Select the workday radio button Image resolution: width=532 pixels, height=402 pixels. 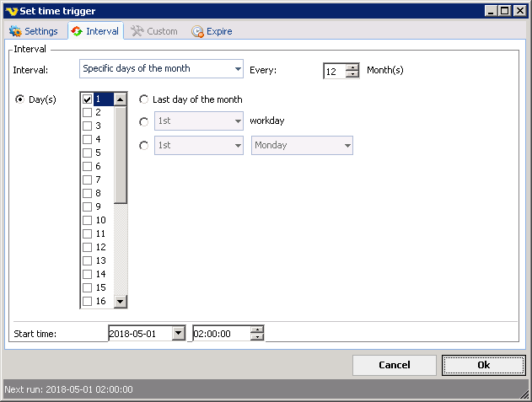(144, 121)
